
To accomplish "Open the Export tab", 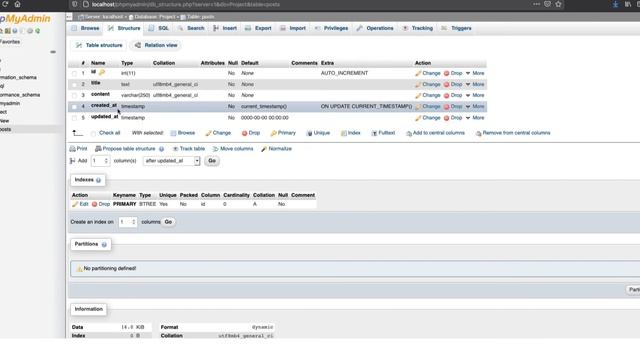I will [x=258, y=28].
